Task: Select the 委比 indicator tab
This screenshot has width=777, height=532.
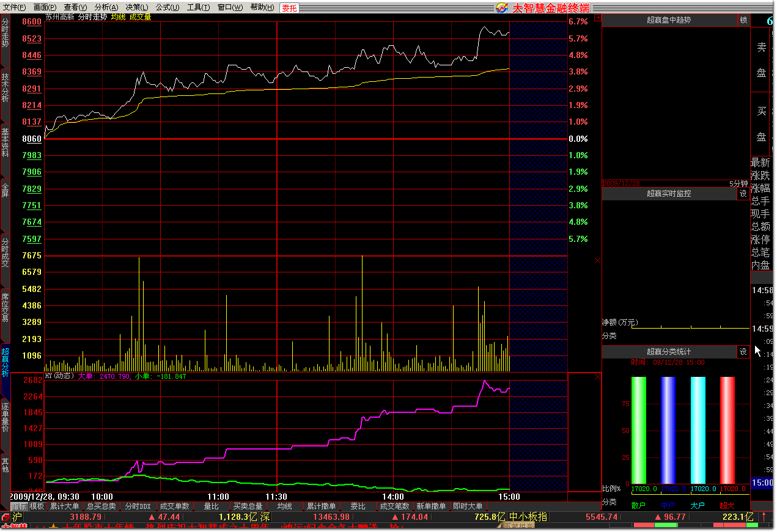Action: 358,506
